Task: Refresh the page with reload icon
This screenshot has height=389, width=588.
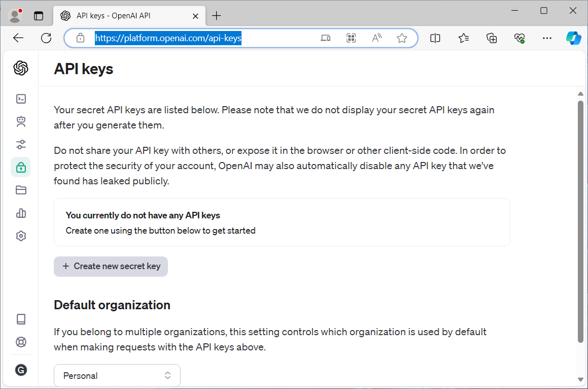Action: click(46, 38)
